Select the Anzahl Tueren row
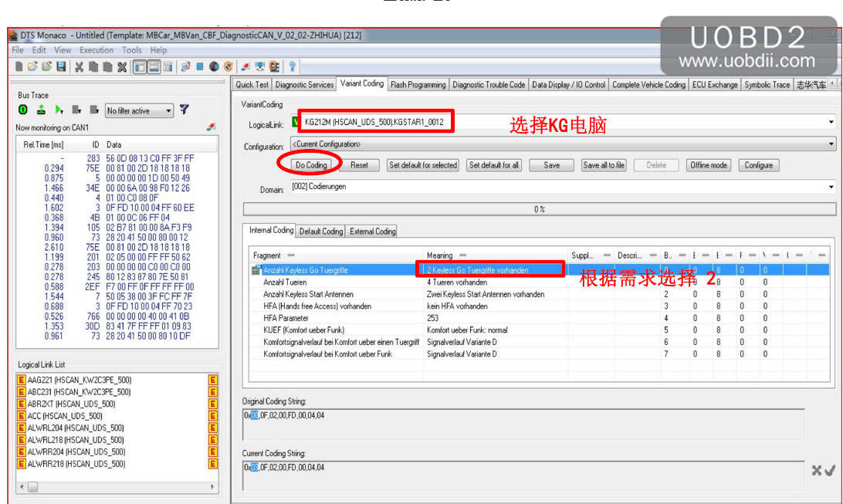This screenshot has width=843, height=504. tap(540, 282)
